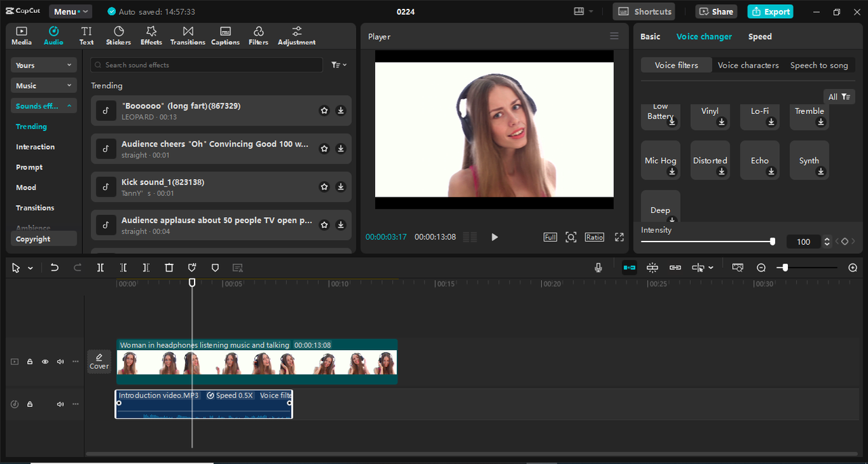Image resolution: width=868 pixels, height=464 pixels.
Task: Click the Delete icon in the timeline toolbar
Action: pos(169,267)
